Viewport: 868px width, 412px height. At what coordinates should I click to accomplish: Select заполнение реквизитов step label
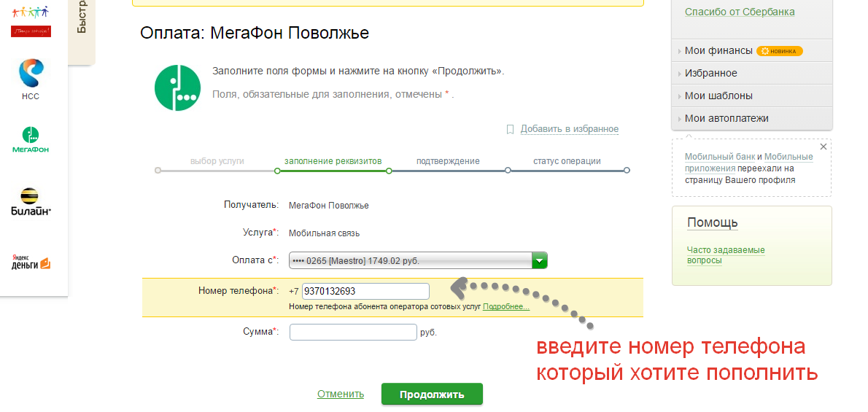pos(333,161)
